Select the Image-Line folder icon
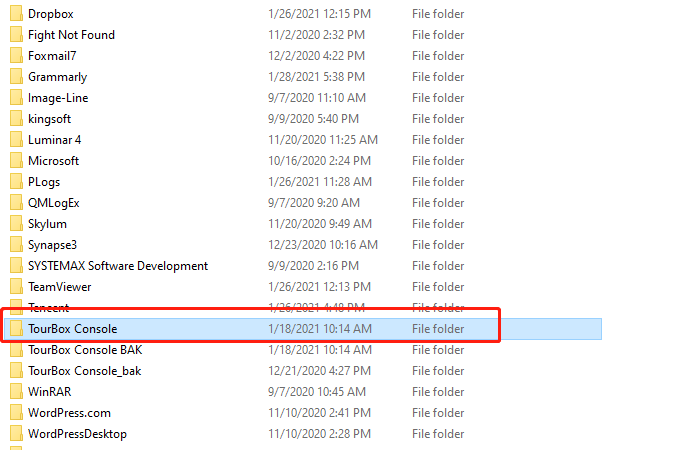The width and height of the screenshot is (689, 450). pos(16,98)
